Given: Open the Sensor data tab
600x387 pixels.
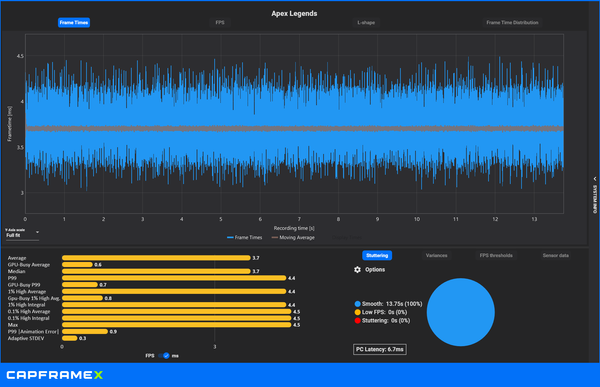Looking at the screenshot, I should coord(556,255).
